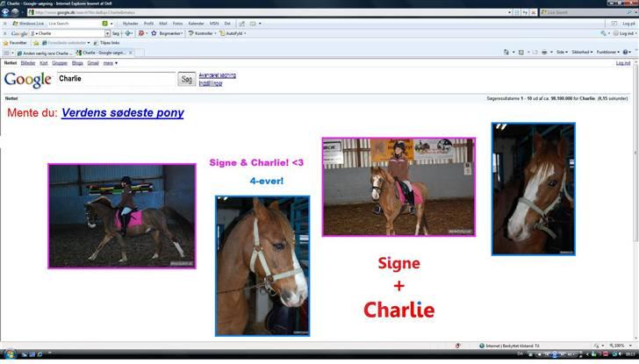Image resolution: width=639 pixels, height=364 pixels.
Task: Click the Google logo on the results page
Action: tap(28, 80)
